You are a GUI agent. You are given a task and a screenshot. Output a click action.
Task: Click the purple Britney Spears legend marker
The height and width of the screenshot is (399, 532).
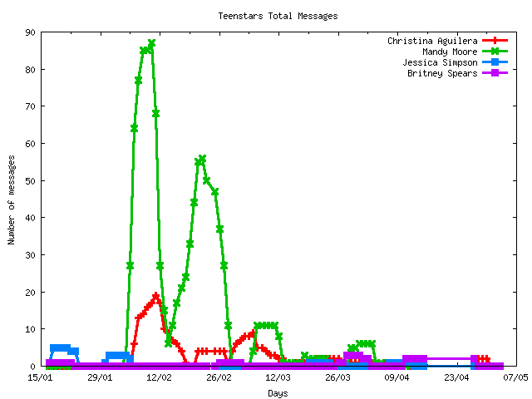(x=495, y=73)
